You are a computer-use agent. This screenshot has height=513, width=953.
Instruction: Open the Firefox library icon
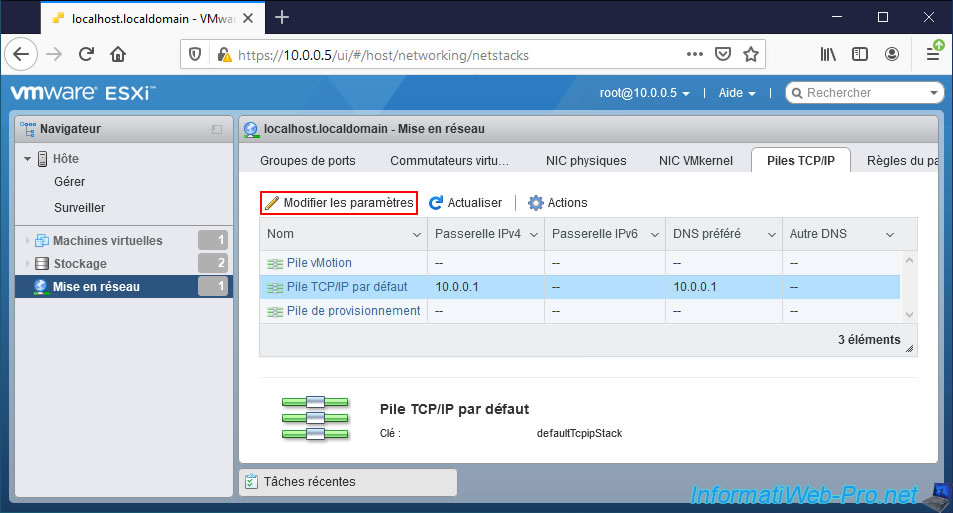tap(828, 54)
